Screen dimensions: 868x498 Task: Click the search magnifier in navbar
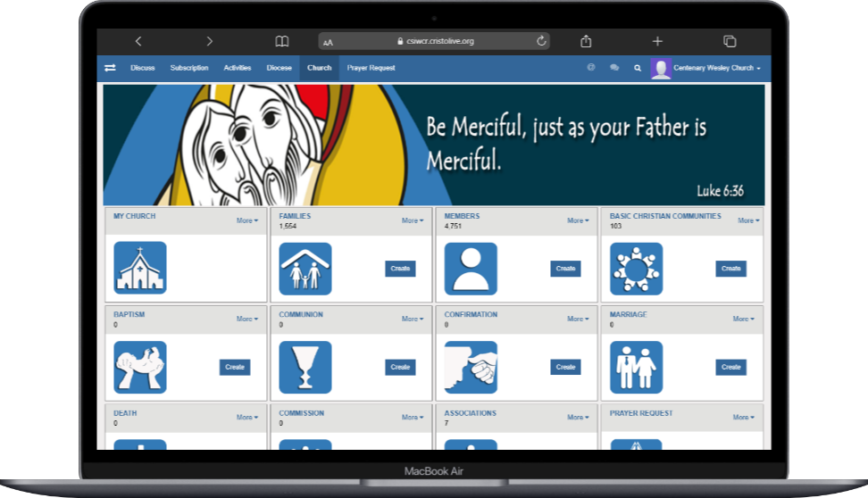638,68
